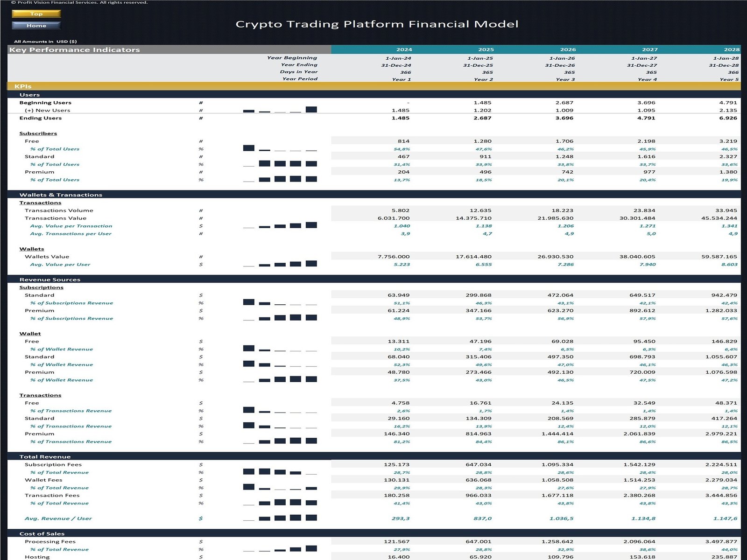Select the Total Revenue section header
Image resolution: width=747 pixels, height=560 pixels.
click(x=45, y=456)
